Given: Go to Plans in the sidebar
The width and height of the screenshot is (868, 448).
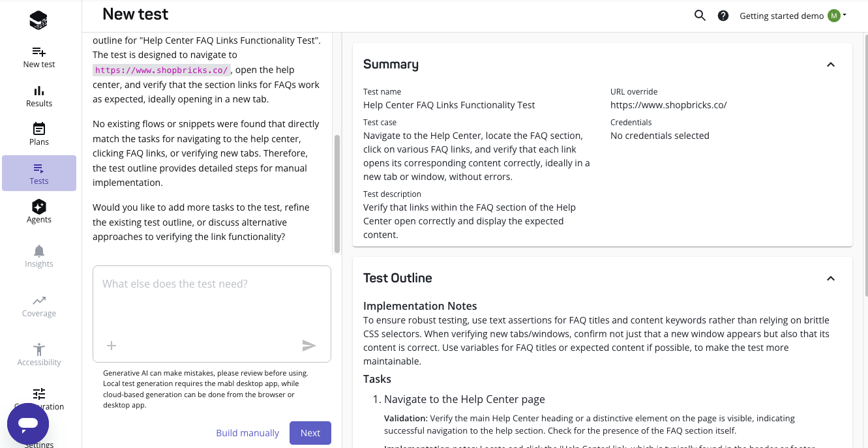Looking at the screenshot, I should 39,134.
